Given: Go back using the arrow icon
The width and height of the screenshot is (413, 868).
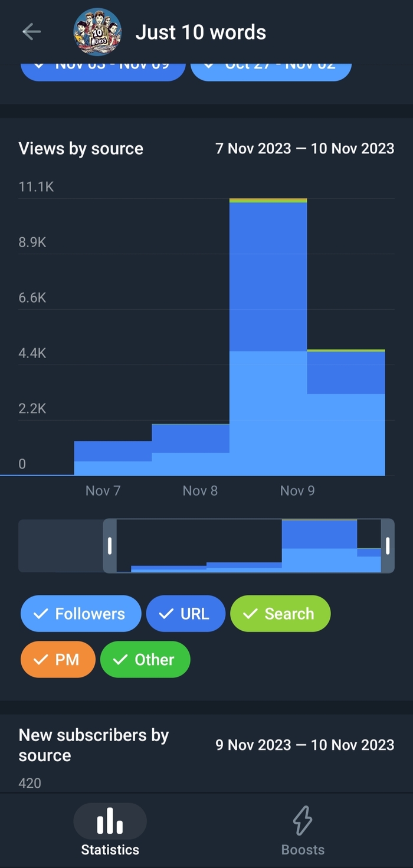Looking at the screenshot, I should [31, 32].
